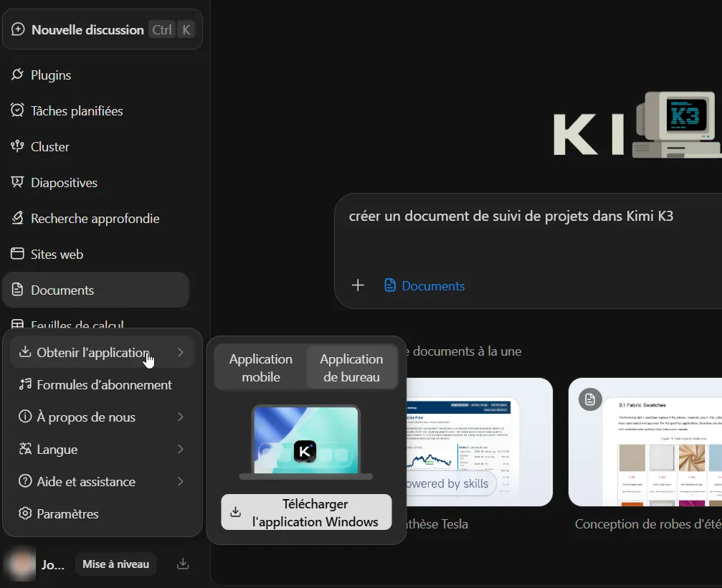Click the Tâches planifiées clock icon

pos(17,110)
